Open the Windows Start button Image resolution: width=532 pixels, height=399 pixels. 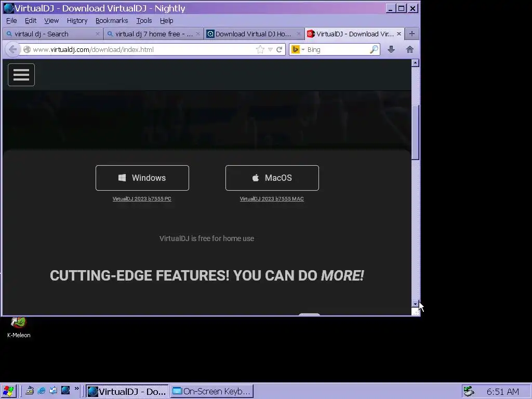8,391
